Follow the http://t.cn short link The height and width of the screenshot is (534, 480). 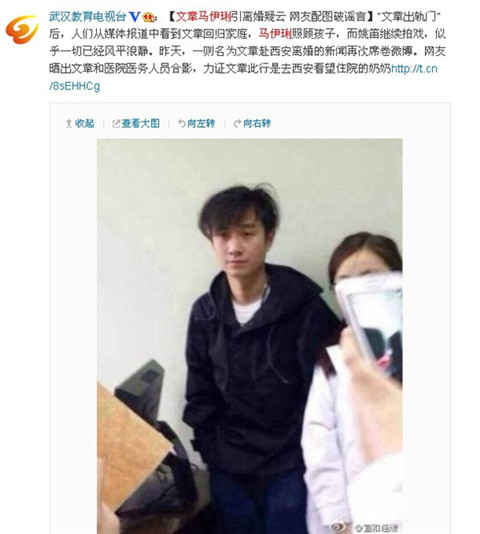click(x=414, y=68)
